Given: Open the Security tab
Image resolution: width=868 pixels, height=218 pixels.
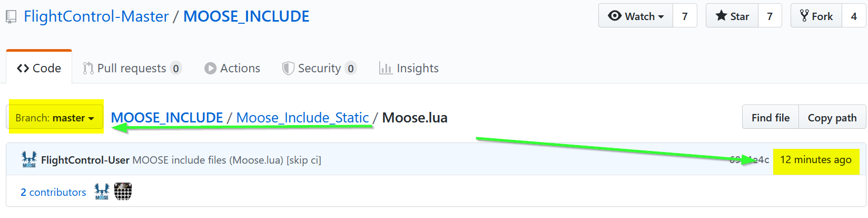Looking at the screenshot, I should click(x=319, y=68).
